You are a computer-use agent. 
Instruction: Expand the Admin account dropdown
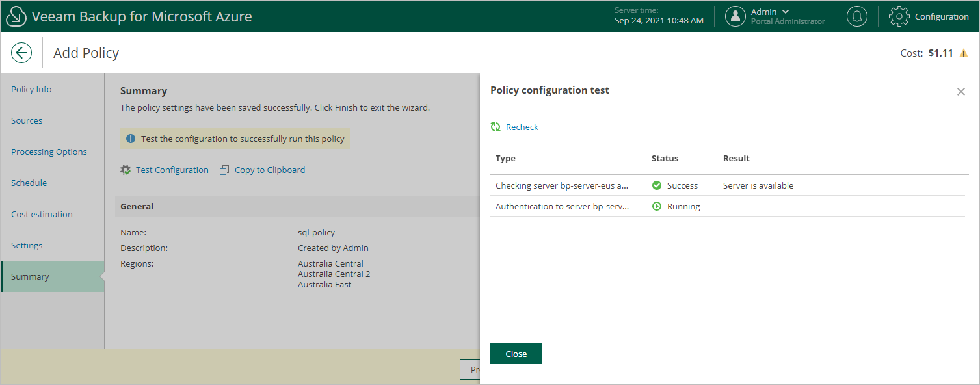pyautogui.click(x=786, y=12)
